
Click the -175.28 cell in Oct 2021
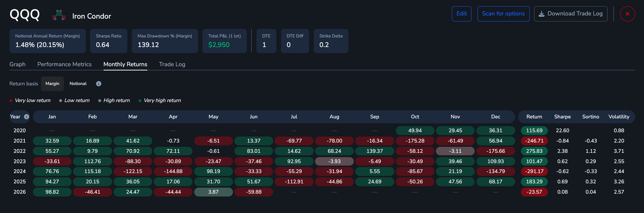pos(415,141)
